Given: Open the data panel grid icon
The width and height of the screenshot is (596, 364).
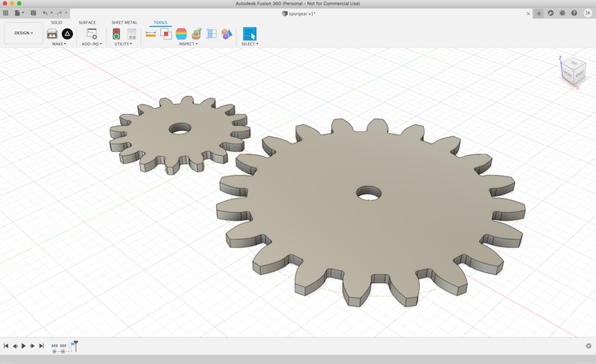Looking at the screenshot, I should coord(6,13).
